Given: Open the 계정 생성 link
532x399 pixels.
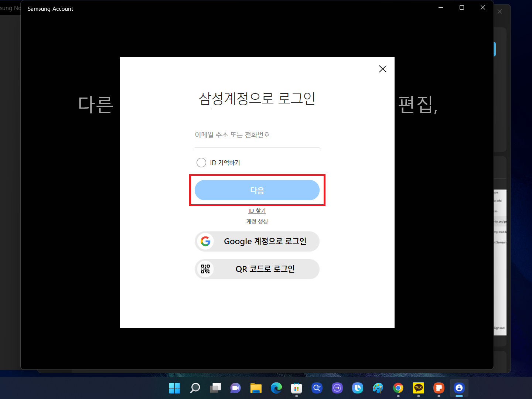Looking at the screenshot, I should [x=257, y=221].
